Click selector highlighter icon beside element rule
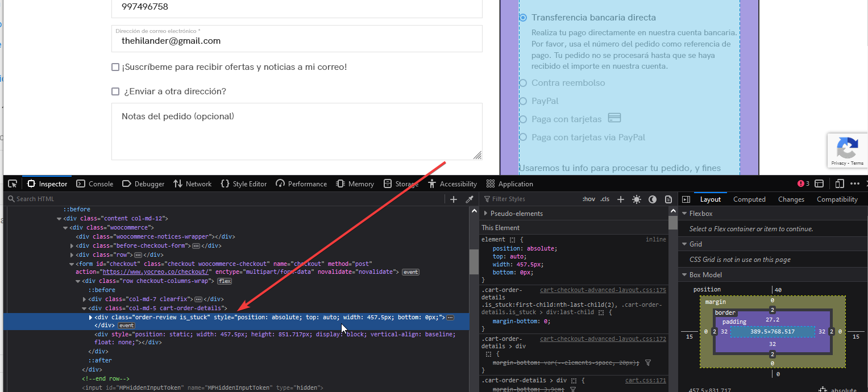The height and width of the screenshot is (392, 868). pos(512,240)
